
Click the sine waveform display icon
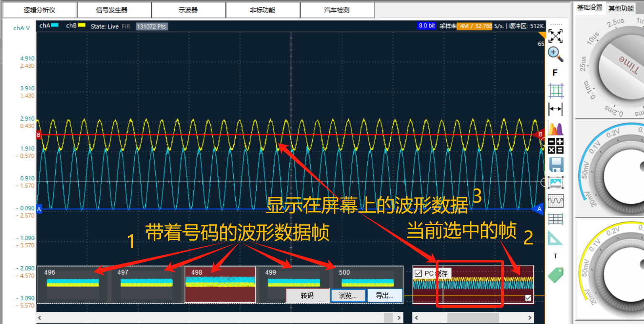pos(556,201)
